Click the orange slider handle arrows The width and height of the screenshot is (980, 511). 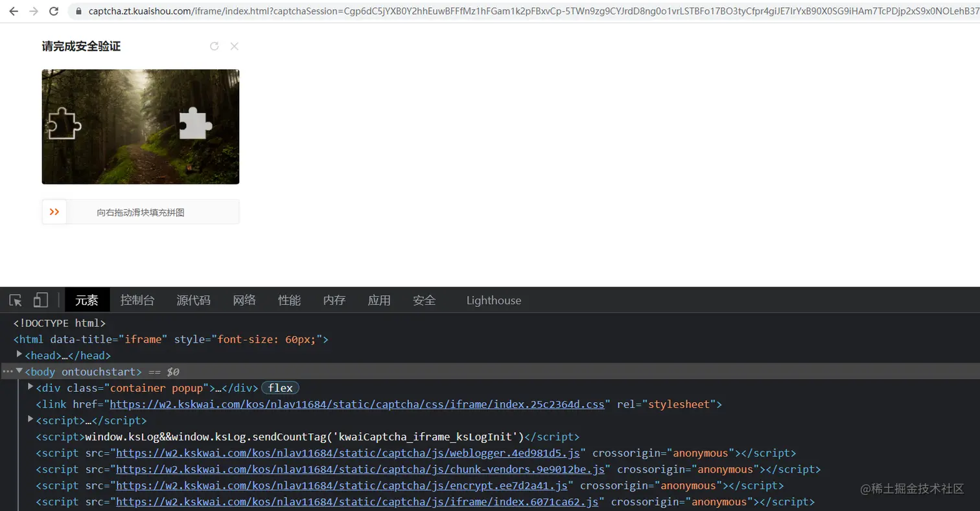point(54,212)
